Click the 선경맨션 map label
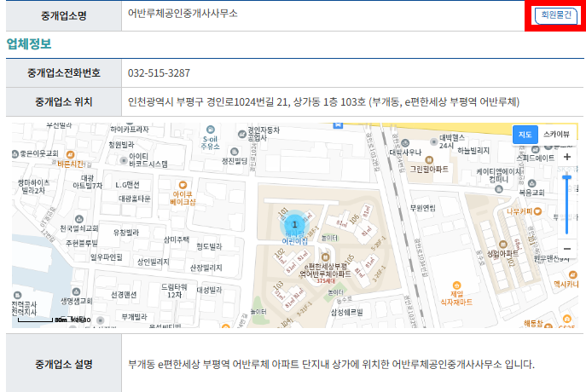 click(124, 295)
